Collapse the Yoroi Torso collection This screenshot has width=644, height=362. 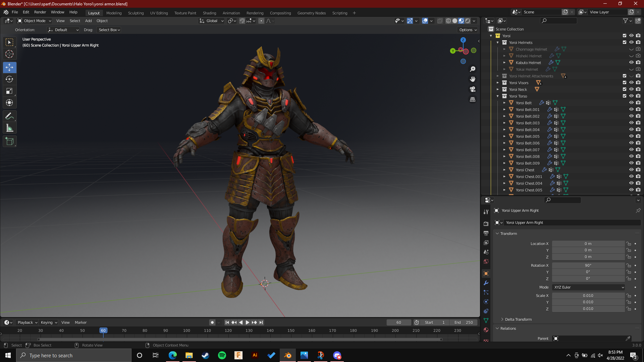pyautogui.click(x=498, y=96)
